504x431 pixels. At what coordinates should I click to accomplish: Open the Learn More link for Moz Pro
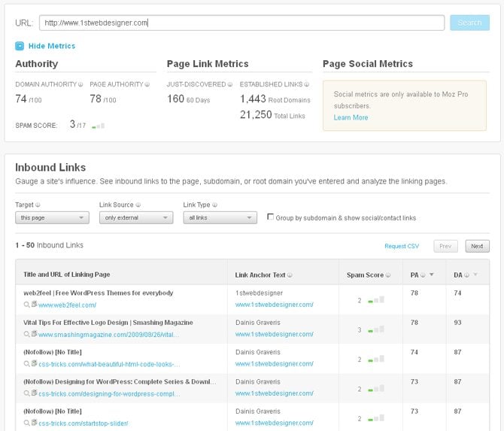pos(351,117)
